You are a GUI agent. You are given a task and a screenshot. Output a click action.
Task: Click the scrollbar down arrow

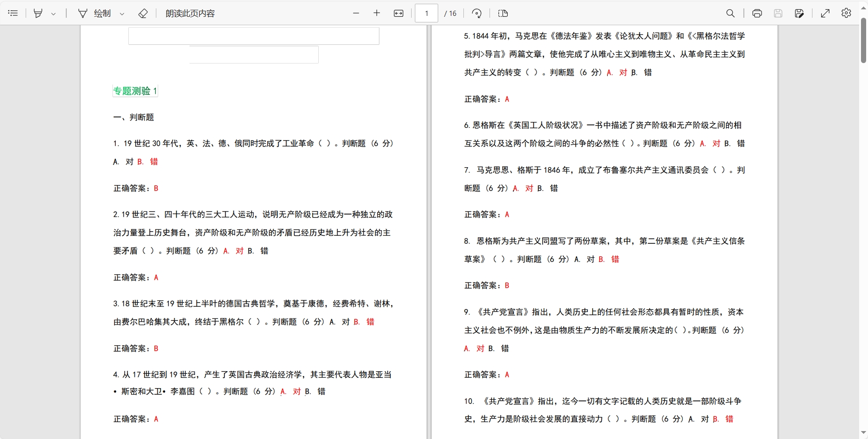tap(863, 433)
